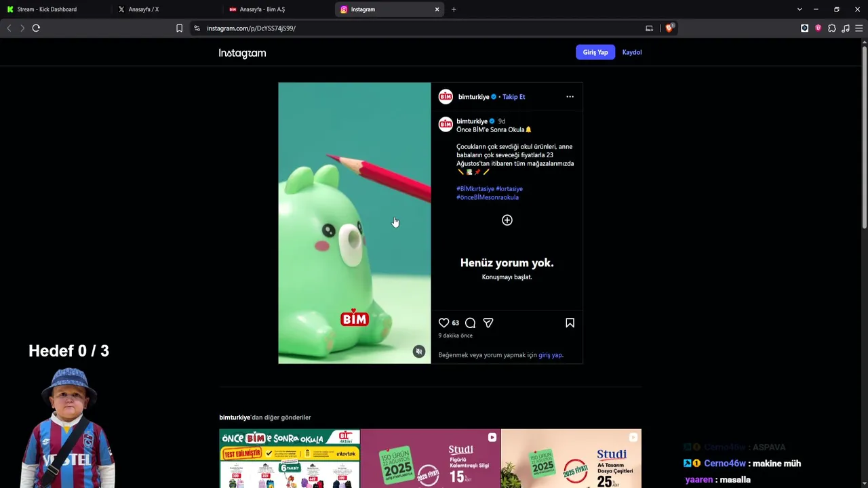Open the media control music note icon
868x488 pixels.
click(846, 28)
